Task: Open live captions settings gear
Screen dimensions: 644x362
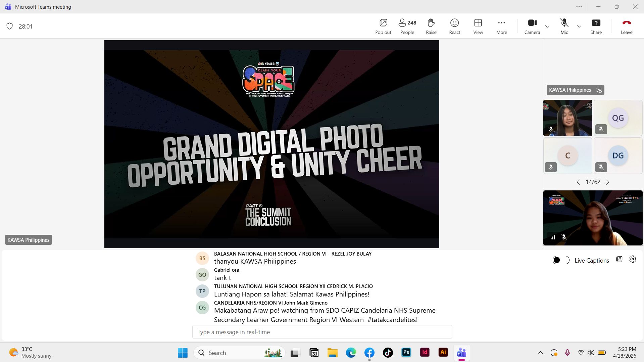Action: pos(633,259)
